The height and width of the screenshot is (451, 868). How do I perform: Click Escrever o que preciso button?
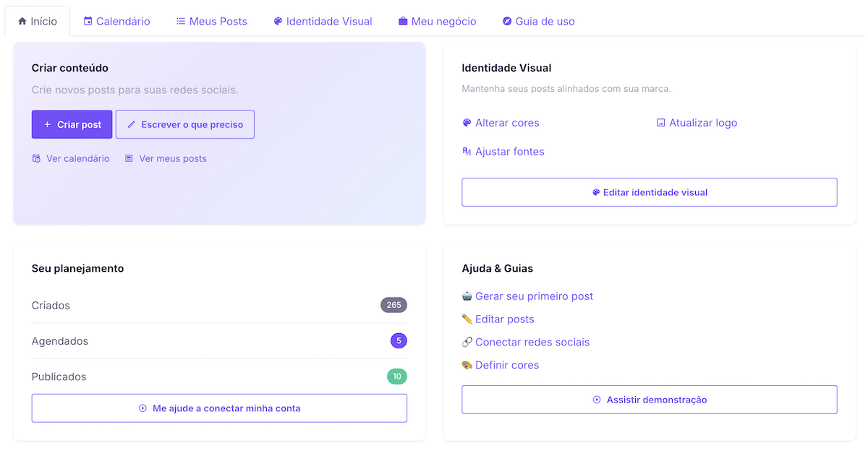(185, 124)
